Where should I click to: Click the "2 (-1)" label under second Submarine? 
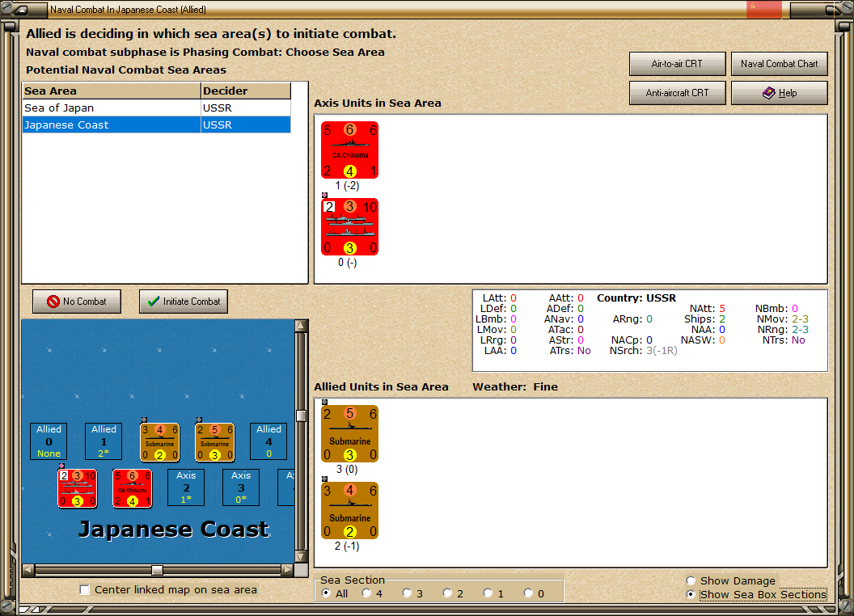tap(347, 546)
